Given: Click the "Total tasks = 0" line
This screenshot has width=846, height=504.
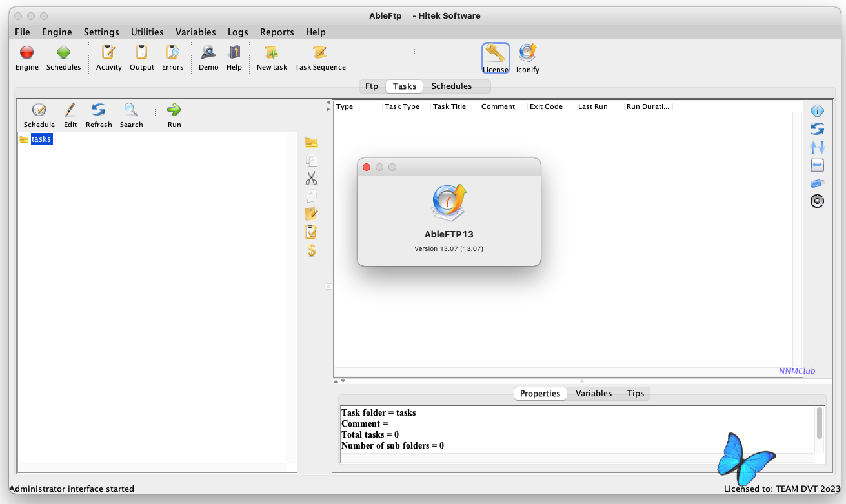Looking at the screenshot, I should (370, 434).
